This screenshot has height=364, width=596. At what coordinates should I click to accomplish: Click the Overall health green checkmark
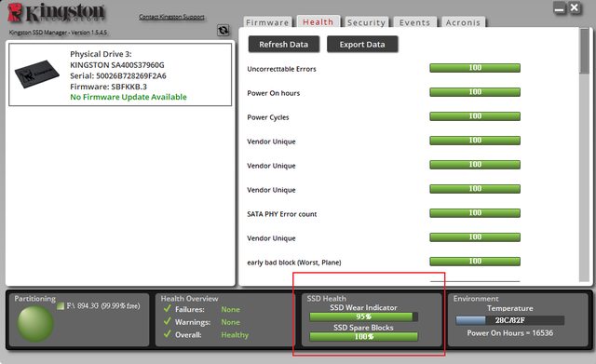point(167,334)
